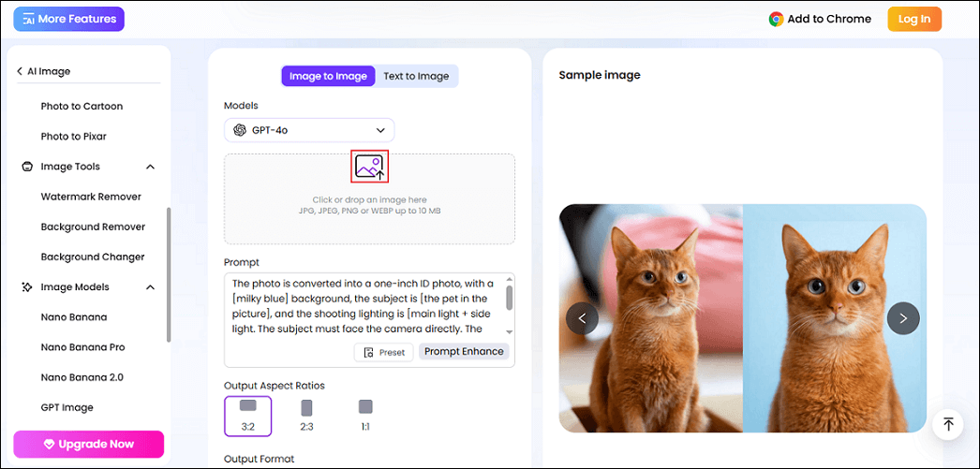980x469 pixels.
Task: Select Nano Banana Pro model
Action: pos(83,347)
